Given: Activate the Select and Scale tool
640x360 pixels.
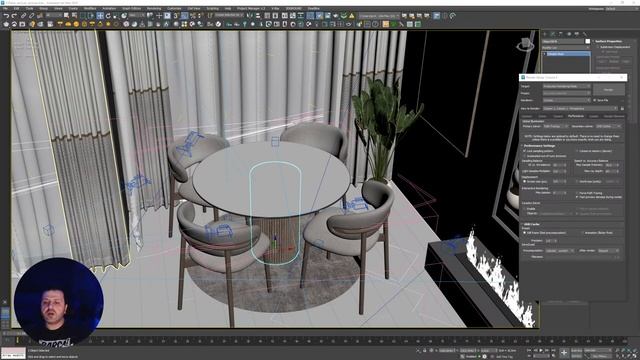Looking at the screenshot, I should pyautogui.click(x=116, y=16).
